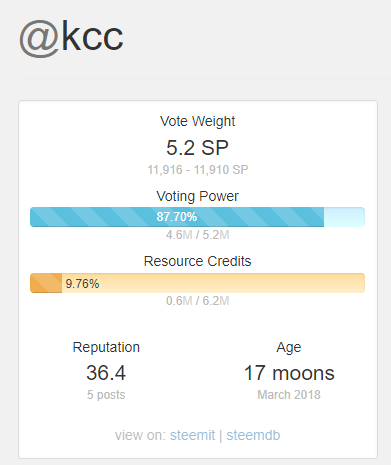Click the Voting Power heading

[197, 196]
